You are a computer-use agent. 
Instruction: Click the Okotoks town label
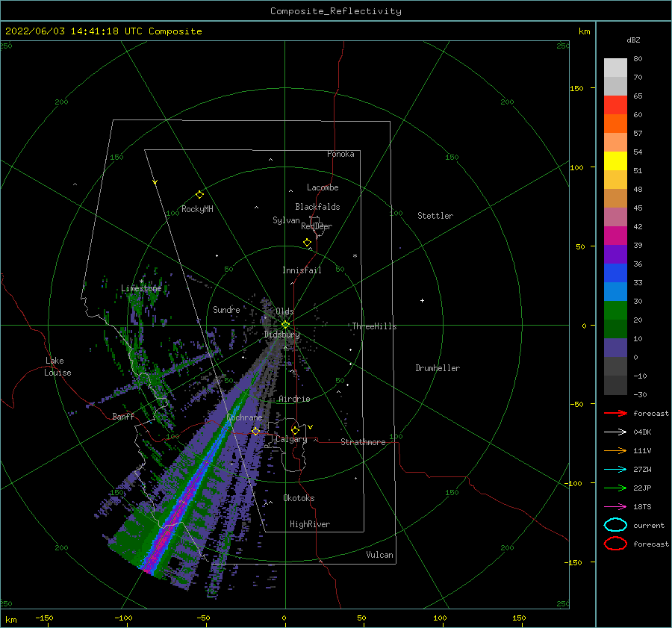(299, 498)
